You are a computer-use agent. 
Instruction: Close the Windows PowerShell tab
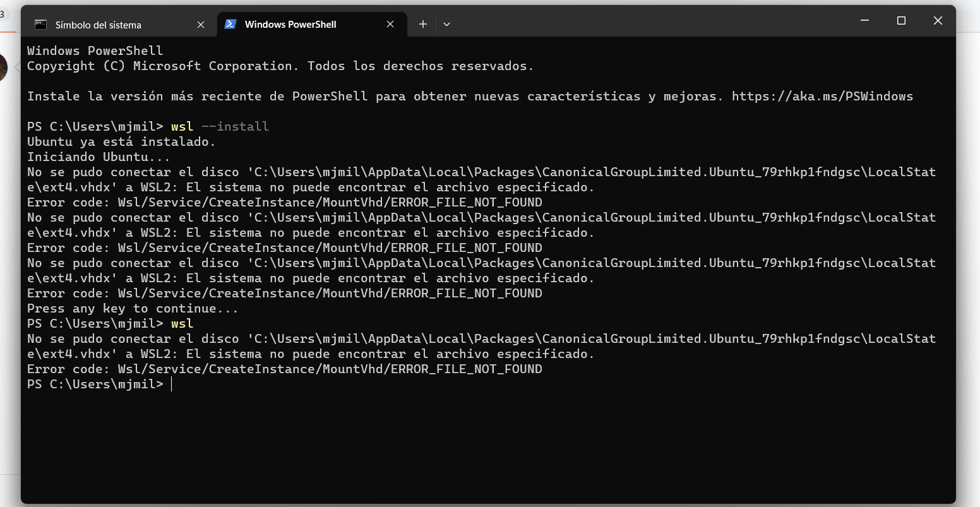point(390,24)
